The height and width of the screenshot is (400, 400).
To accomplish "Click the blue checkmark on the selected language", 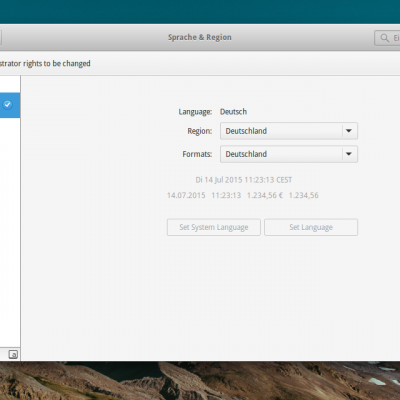I will pos(7,105).
